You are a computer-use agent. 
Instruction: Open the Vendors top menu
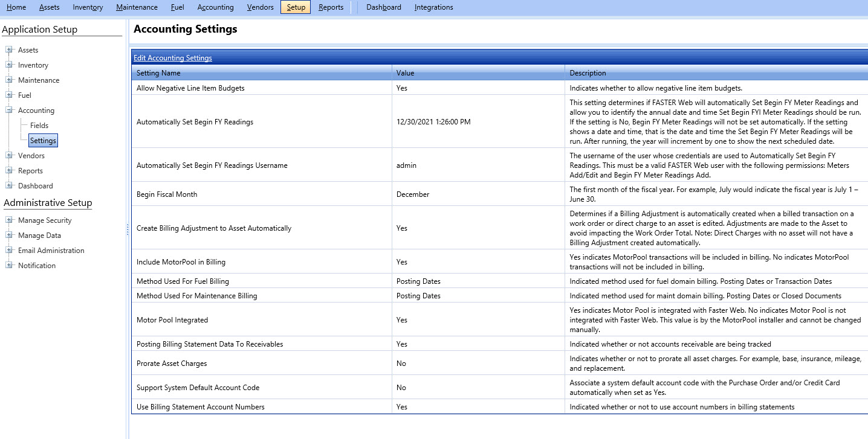pos(261,7)
